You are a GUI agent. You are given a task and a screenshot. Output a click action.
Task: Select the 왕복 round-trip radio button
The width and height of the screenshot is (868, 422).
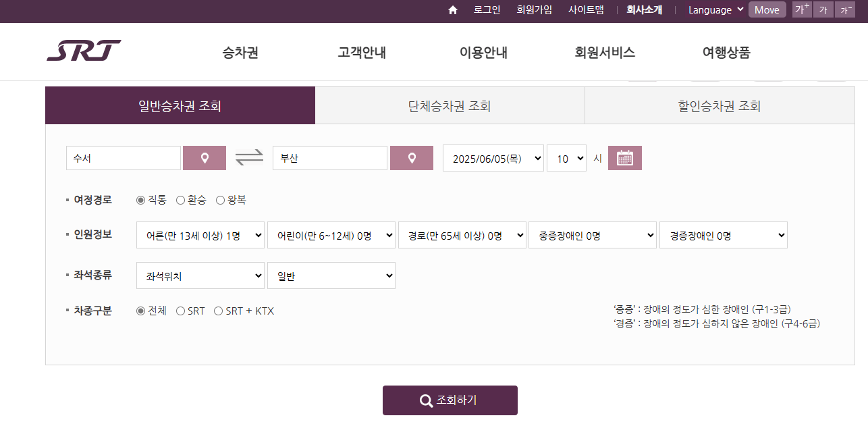[220, 200]
